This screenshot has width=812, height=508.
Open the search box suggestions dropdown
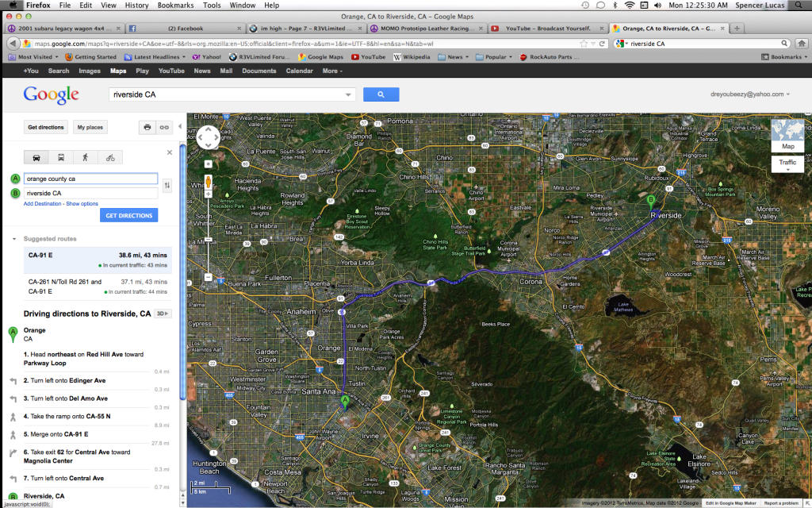[348, 94]
